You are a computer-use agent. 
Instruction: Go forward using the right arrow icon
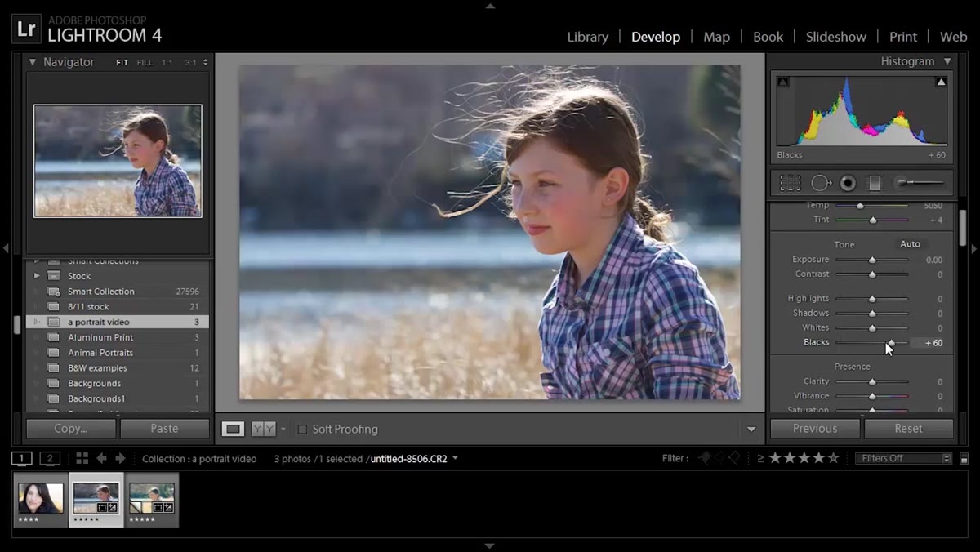click(x=120, y=458)
